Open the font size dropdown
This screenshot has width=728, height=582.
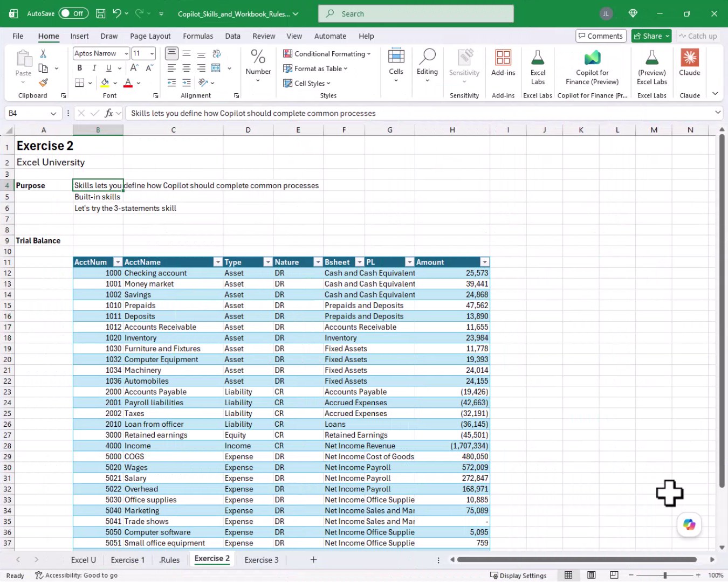(152, 53)
